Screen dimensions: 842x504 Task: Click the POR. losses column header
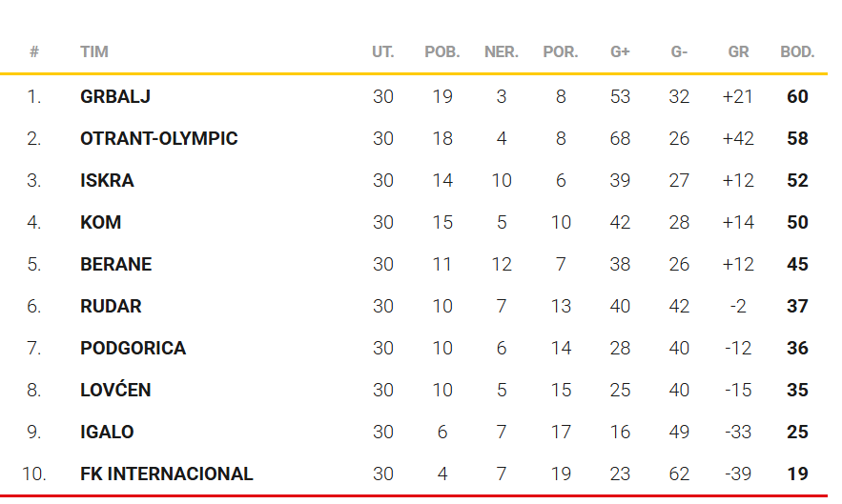560,52
